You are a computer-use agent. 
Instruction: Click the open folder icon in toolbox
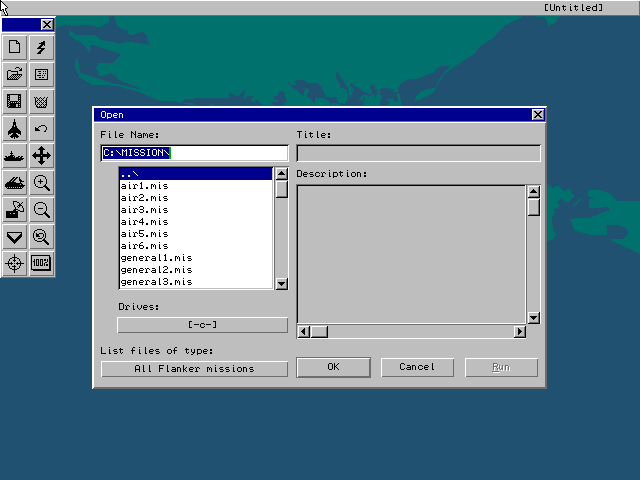tap(15, 74)
